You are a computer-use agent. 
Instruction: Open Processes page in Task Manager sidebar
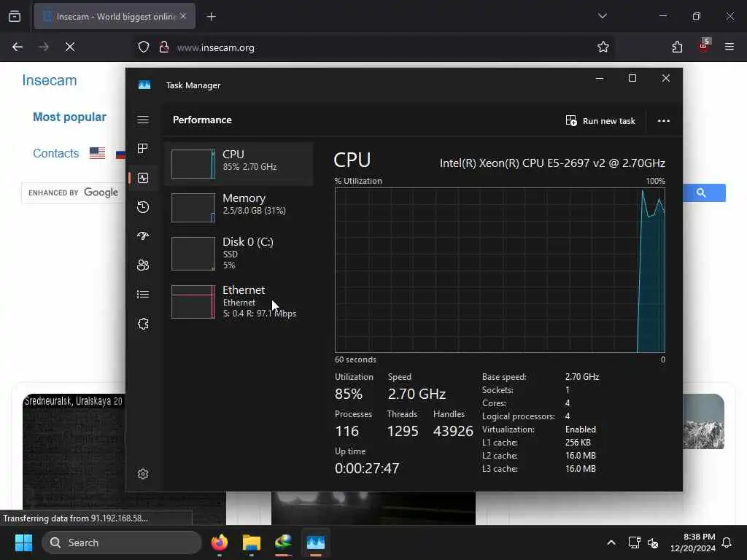143,149
